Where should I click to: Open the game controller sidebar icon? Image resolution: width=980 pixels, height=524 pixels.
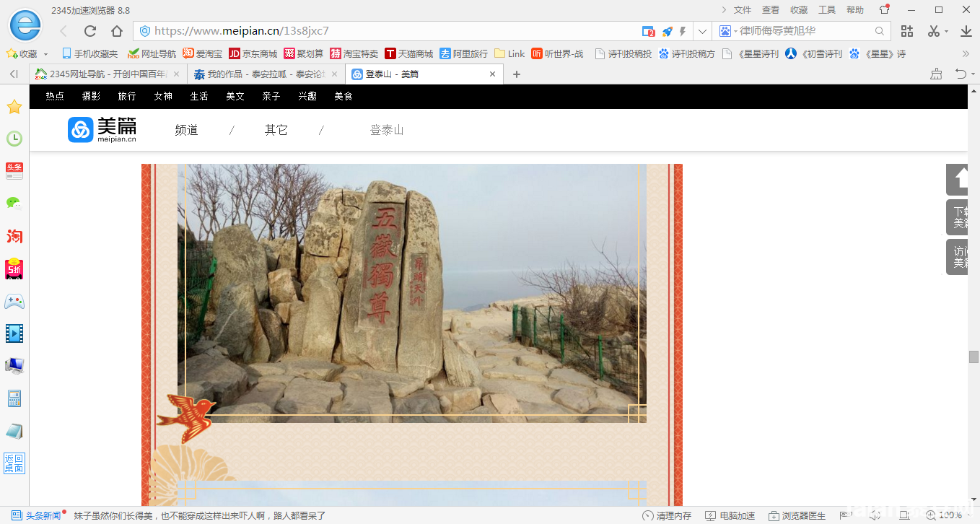point(14,301)
